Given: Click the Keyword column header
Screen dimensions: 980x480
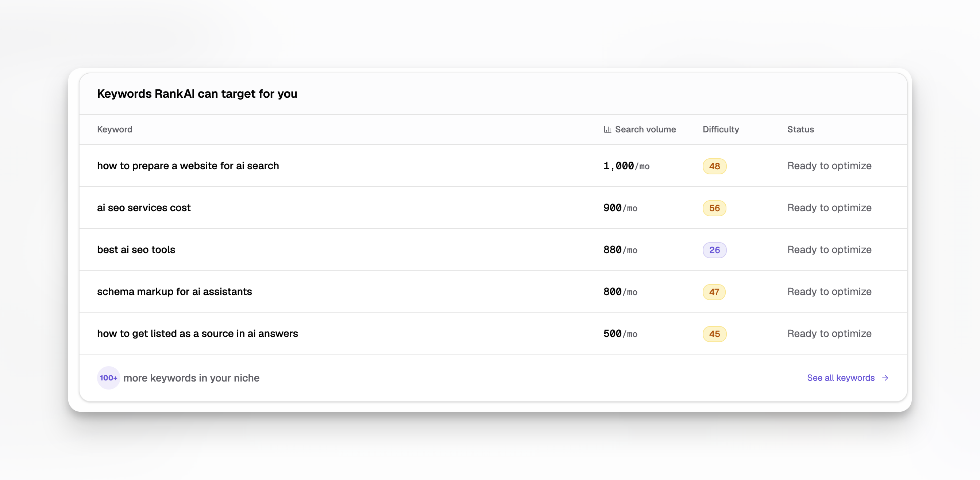Looking at the screenshot, I should 115,129.
